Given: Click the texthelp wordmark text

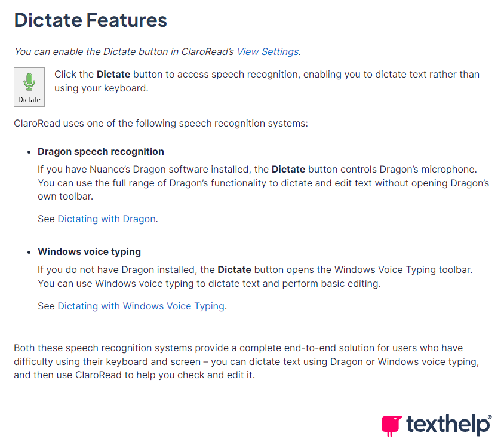Looking at the screenshot, I should 447,425.
